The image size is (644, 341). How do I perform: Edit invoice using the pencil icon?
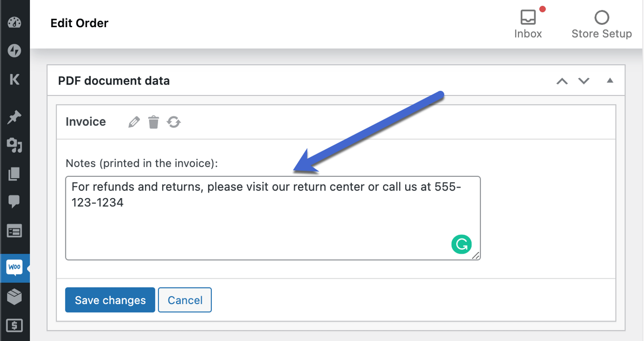point(134,122)
